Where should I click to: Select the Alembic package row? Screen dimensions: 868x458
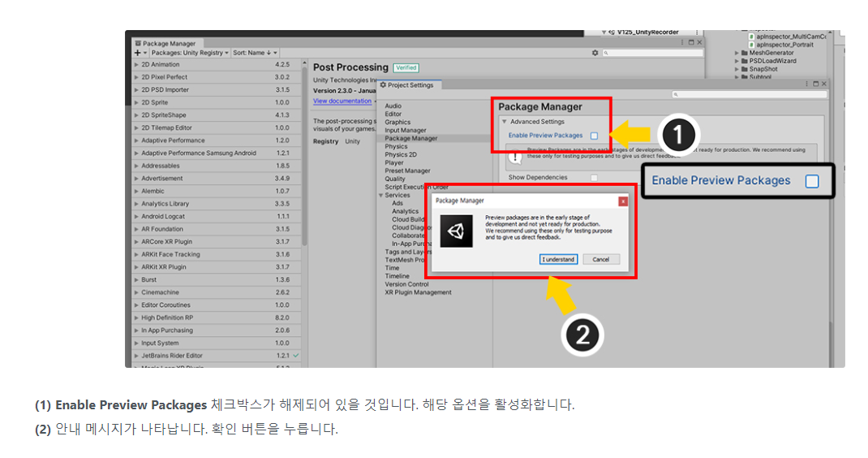click(217, 192)
